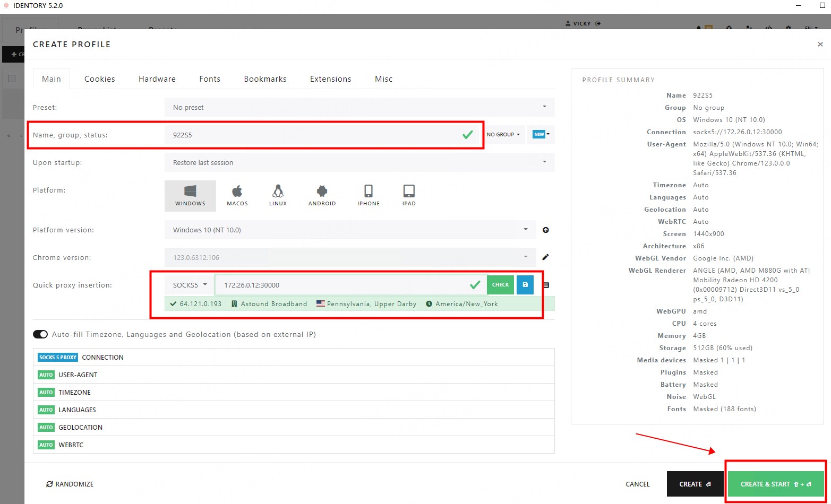Expand the SOCKS5 proxy type dropdown

click(x=190, y=285)
